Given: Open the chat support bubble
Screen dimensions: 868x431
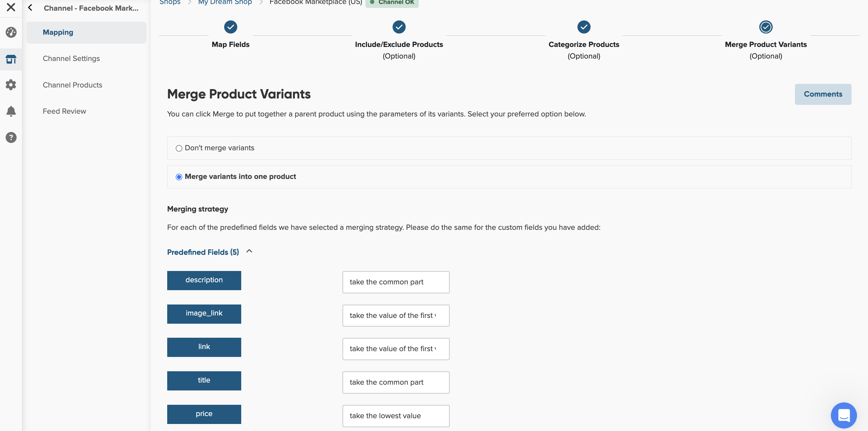Looking at the screenshot, I should coord(843,415).
